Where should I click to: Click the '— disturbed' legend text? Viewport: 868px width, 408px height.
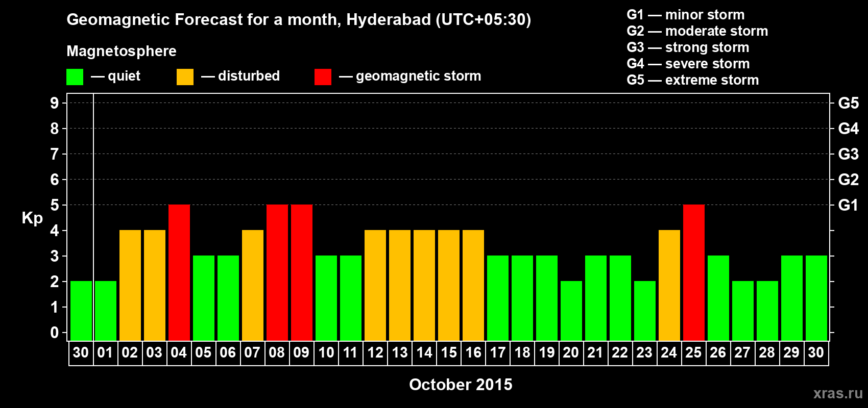(x=240, y=76)
